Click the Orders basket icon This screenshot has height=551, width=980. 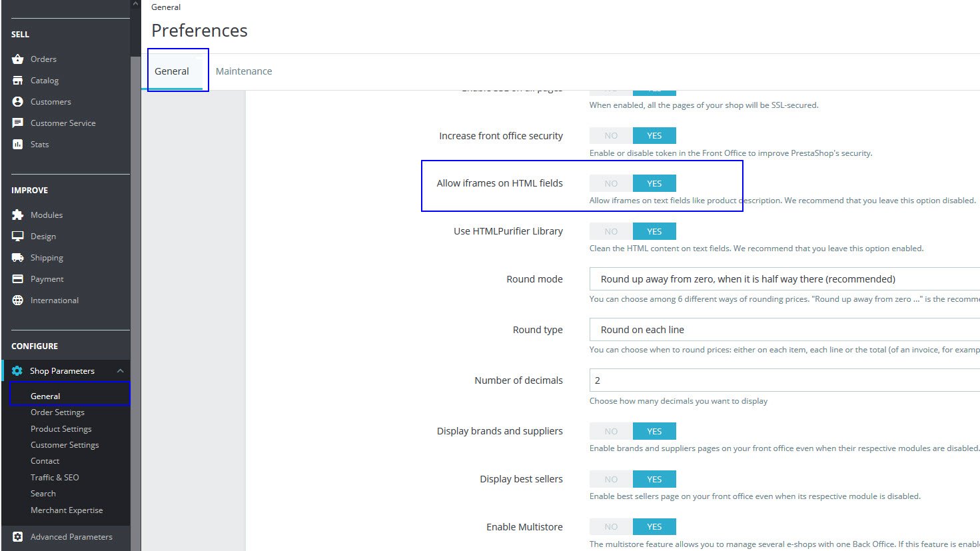tap(18, 59)
